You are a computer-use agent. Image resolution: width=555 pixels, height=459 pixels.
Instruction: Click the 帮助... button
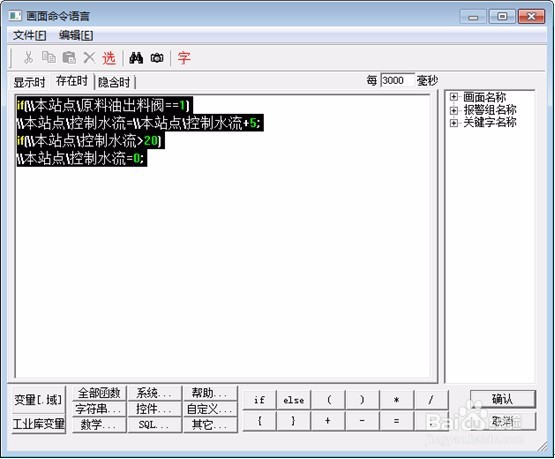(x=210, y=393)
